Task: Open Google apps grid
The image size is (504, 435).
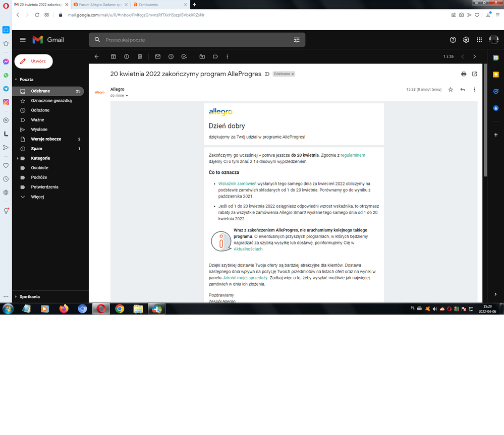Action: 479,40
